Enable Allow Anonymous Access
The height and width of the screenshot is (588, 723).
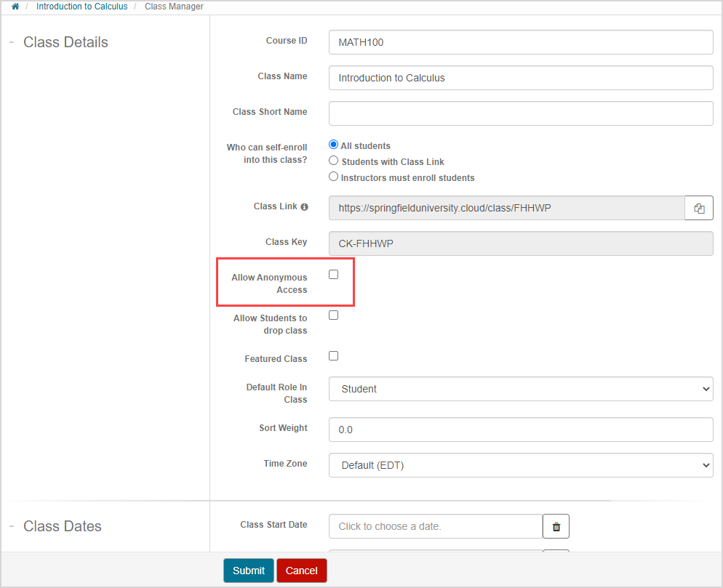333,274
